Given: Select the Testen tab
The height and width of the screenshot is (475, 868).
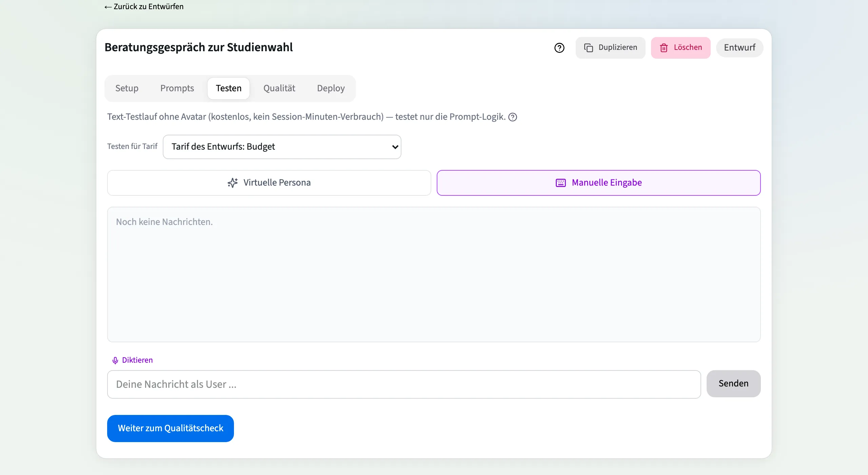Looking at the screenshot, I should click(x=229, y=89).
